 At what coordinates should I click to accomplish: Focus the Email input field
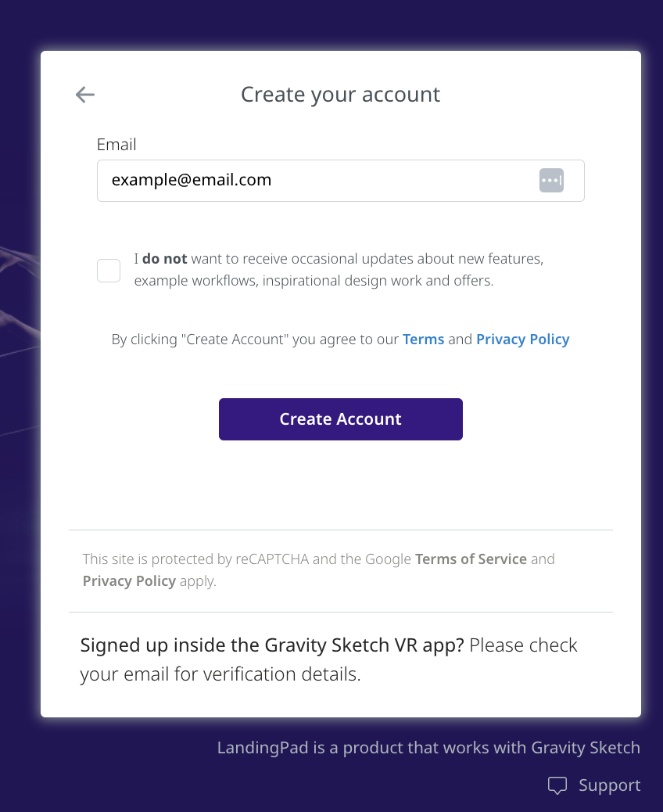coord(341,181)
